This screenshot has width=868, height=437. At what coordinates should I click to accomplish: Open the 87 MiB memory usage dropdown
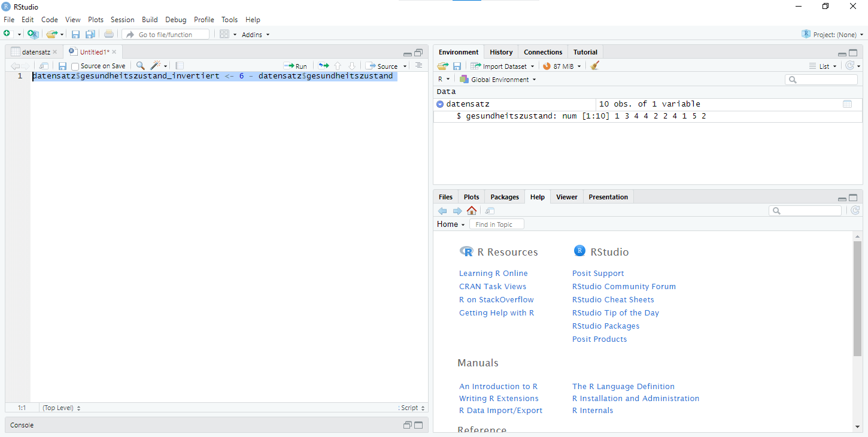563,66
